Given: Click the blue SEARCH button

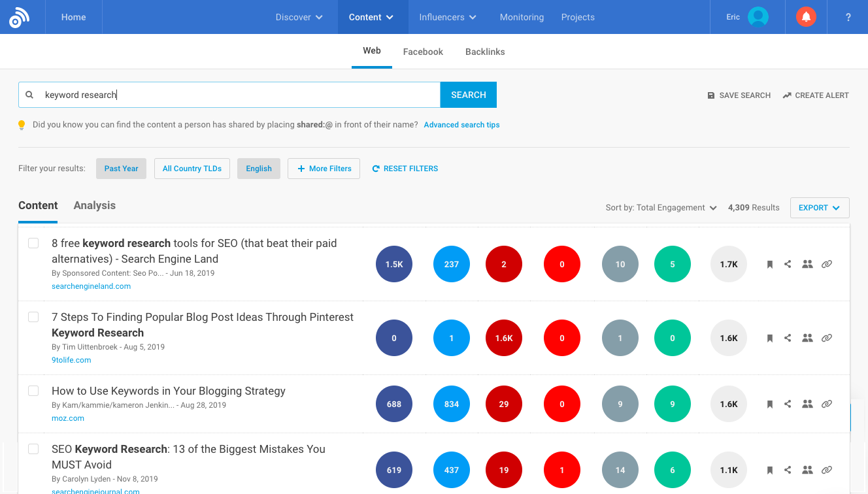Looking at the screenshot, I should [x=469, y=95].
